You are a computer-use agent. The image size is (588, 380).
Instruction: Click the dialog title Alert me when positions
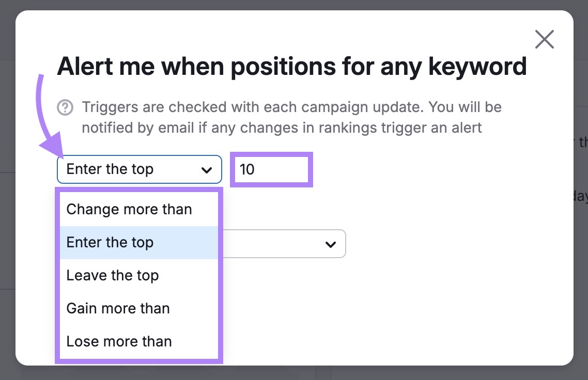click(292, 66)
